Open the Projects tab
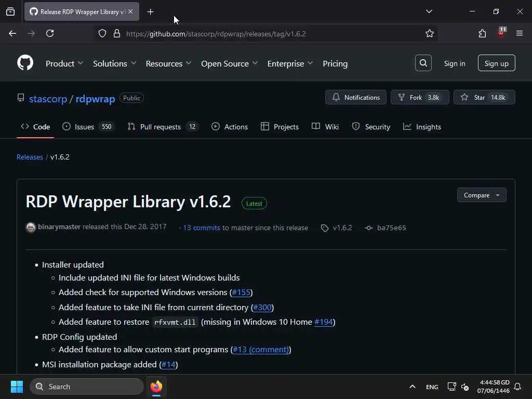 pyautogui.click(x=280, y=127)
